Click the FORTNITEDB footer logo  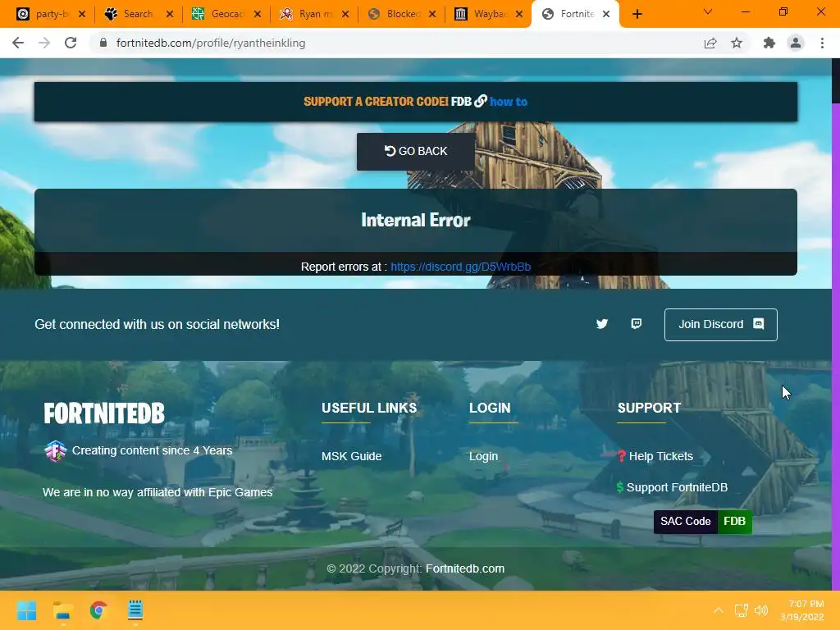tap(104, 413)
